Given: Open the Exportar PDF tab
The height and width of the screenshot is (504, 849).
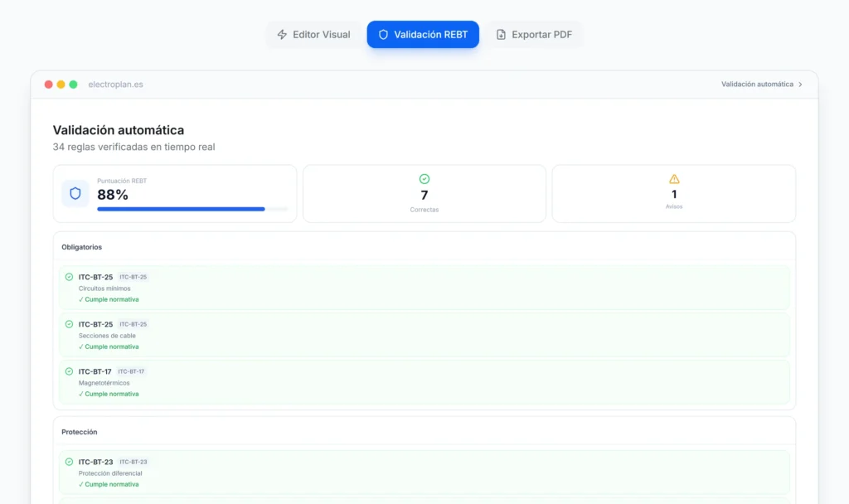Looking at the screenshot, I should [534, 35].
